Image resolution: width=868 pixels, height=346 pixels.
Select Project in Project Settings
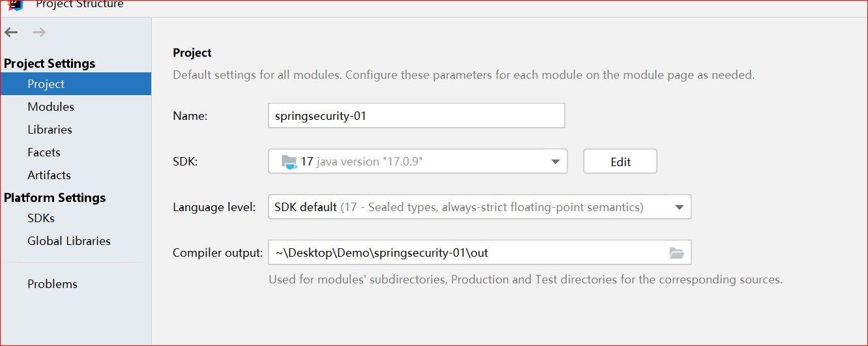[x=46, y=84]
